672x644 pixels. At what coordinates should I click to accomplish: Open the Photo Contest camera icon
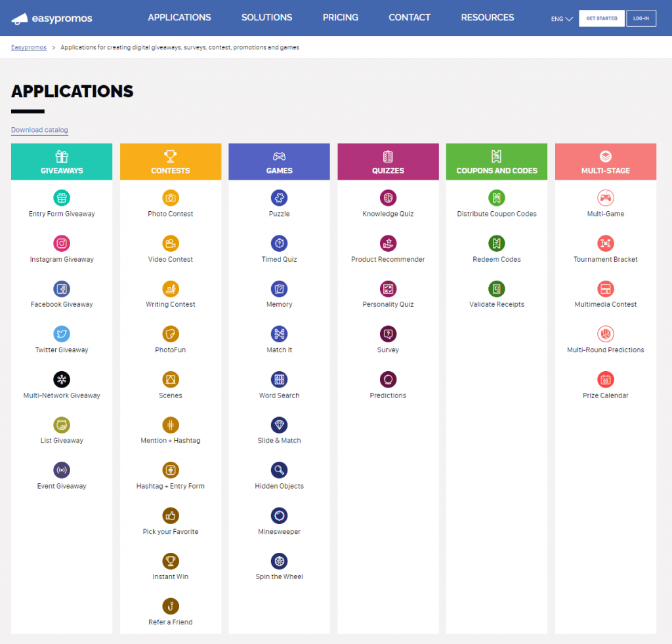pos(171,198)
